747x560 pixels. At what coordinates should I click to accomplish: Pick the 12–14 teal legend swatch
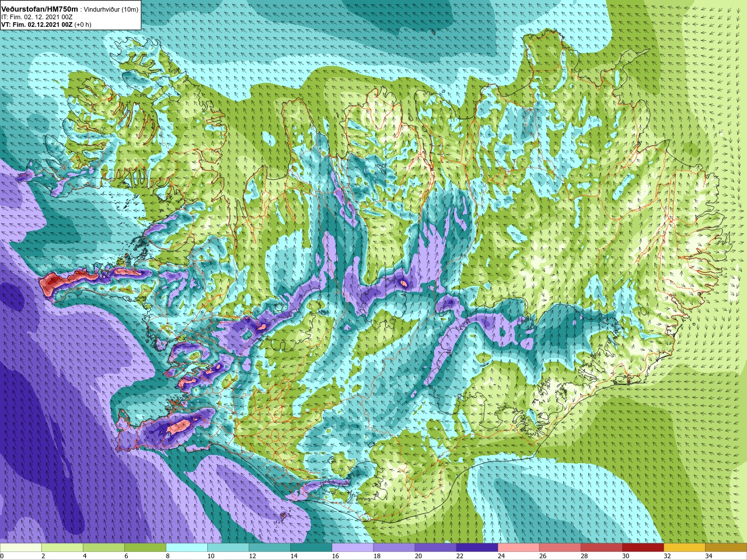click(x=270, y=548)
